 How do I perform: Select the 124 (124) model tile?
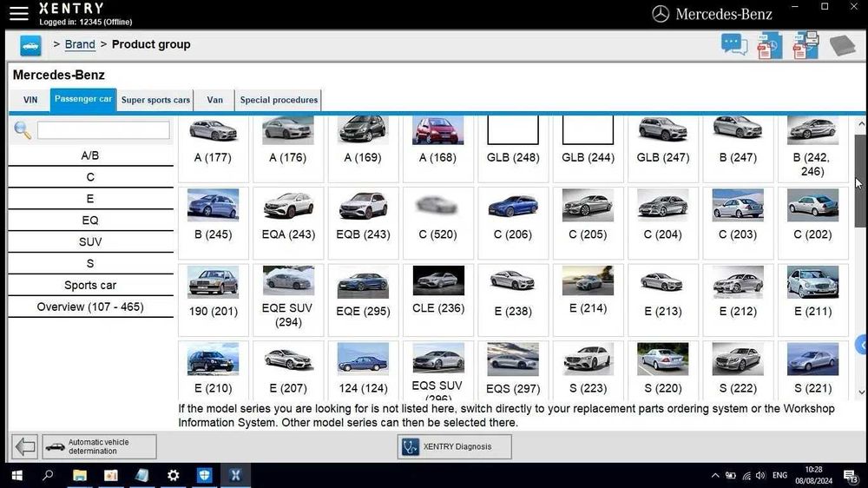363,370
